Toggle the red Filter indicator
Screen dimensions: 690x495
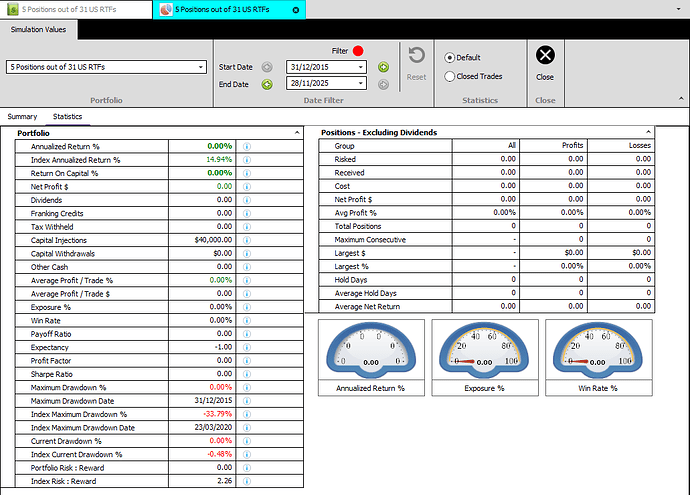pyautogui.click(x=358, y=50)
